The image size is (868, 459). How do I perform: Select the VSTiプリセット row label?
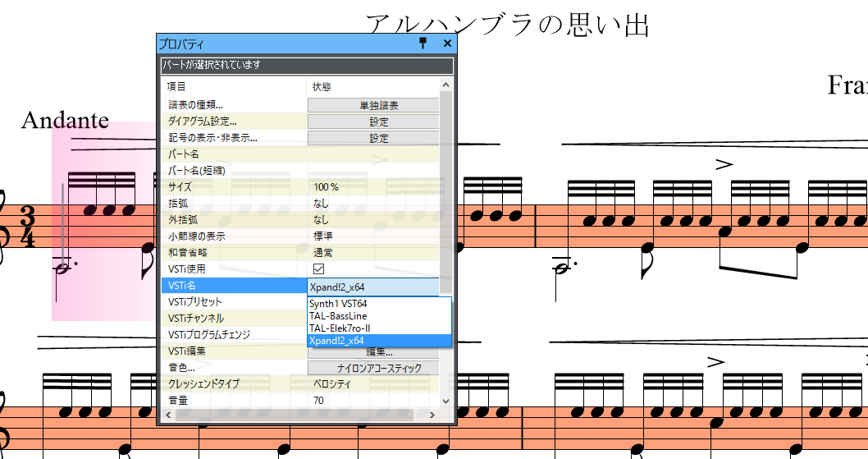pos(195,301)
